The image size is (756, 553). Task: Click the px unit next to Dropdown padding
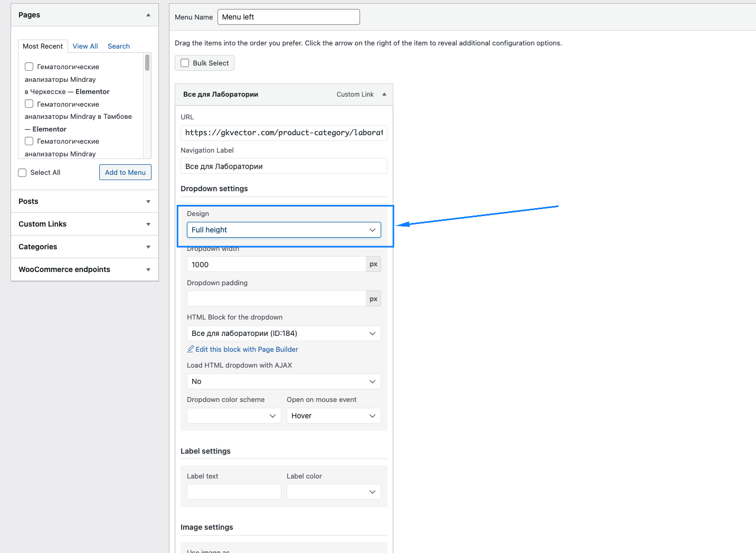coord(373,298)
